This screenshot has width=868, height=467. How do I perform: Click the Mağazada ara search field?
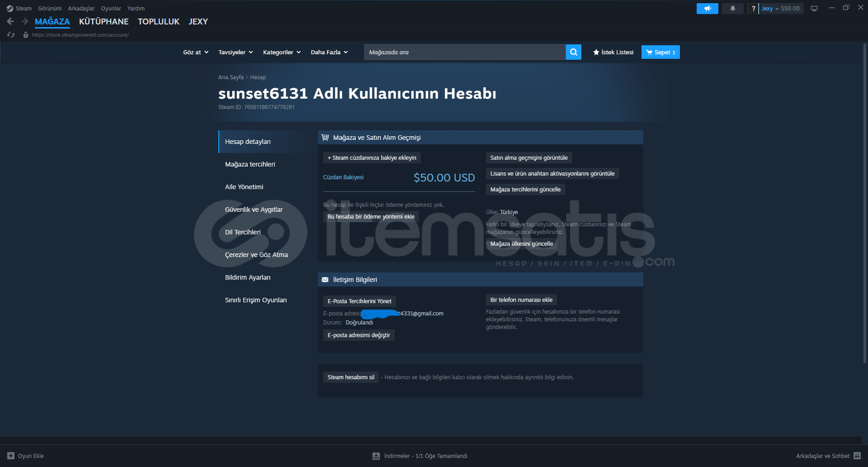click(465, 52)
